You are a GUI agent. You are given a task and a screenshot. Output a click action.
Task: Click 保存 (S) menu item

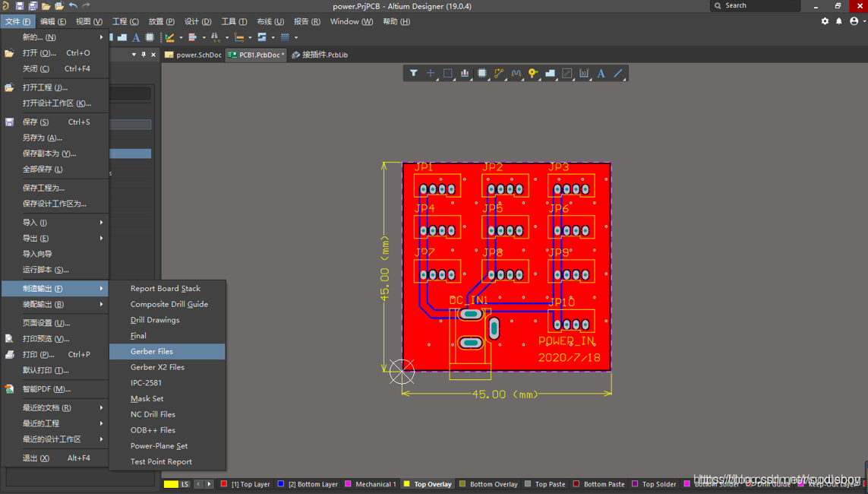tap(55, 122)
